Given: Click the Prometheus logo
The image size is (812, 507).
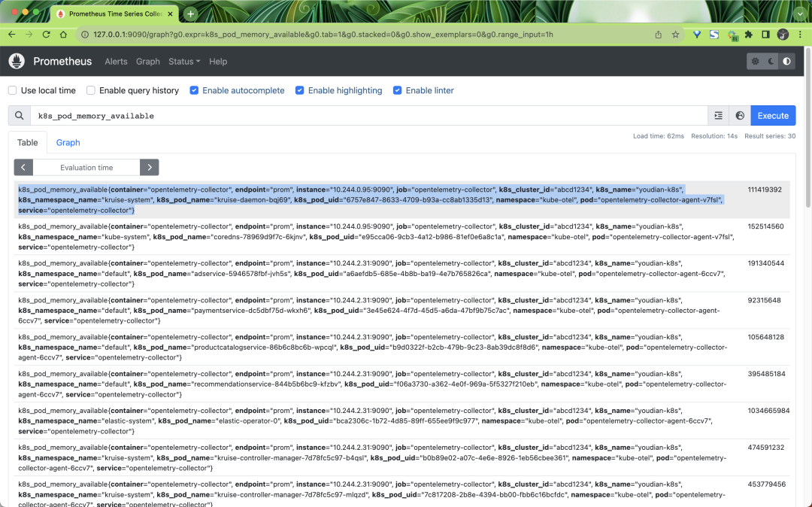Looking at the screenshot, I should coord(16,61).
